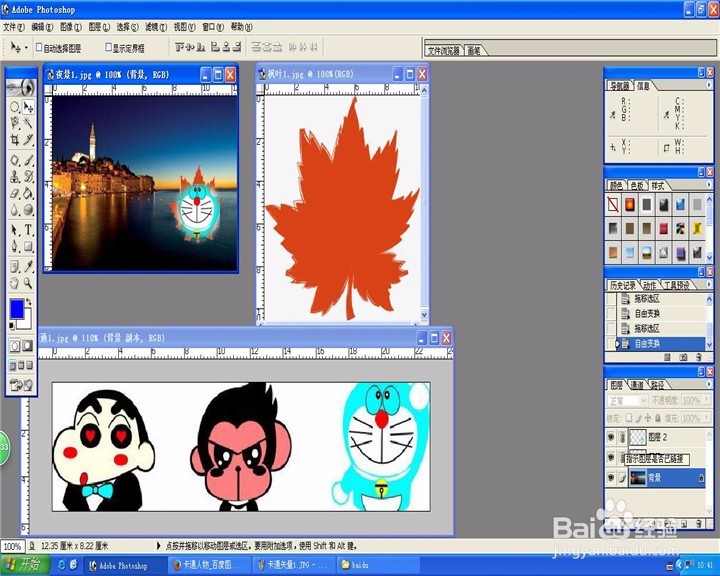Select the Clone Stamp tool
Viewport: 720px width, 576px height.
click(x=14, y=176)
